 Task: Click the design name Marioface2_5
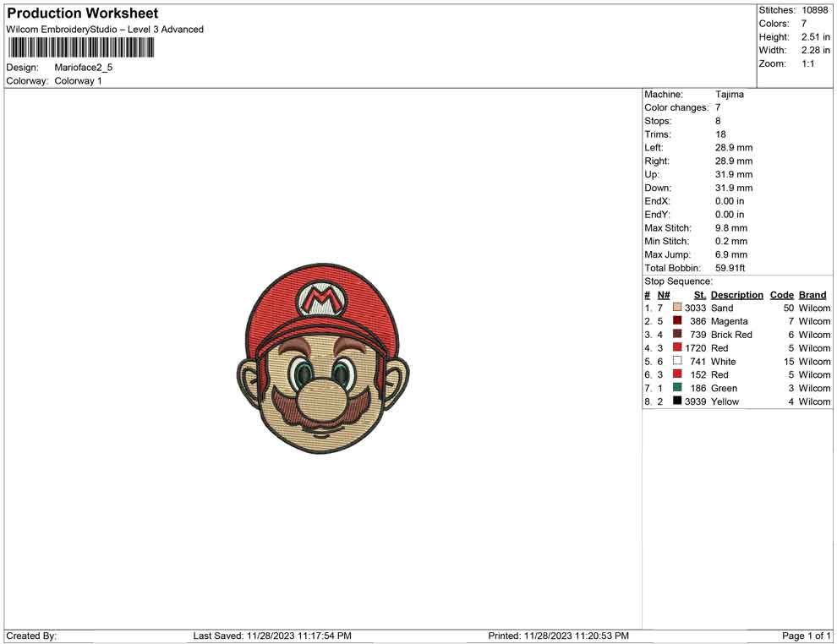pyautogui.click(x=84, y=68)
